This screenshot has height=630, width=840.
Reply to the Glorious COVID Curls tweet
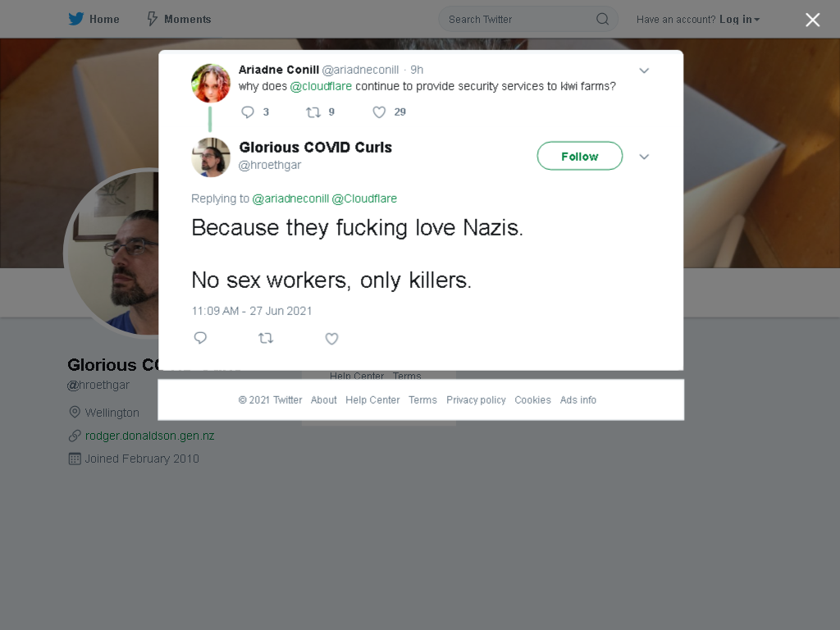(200, 338)
